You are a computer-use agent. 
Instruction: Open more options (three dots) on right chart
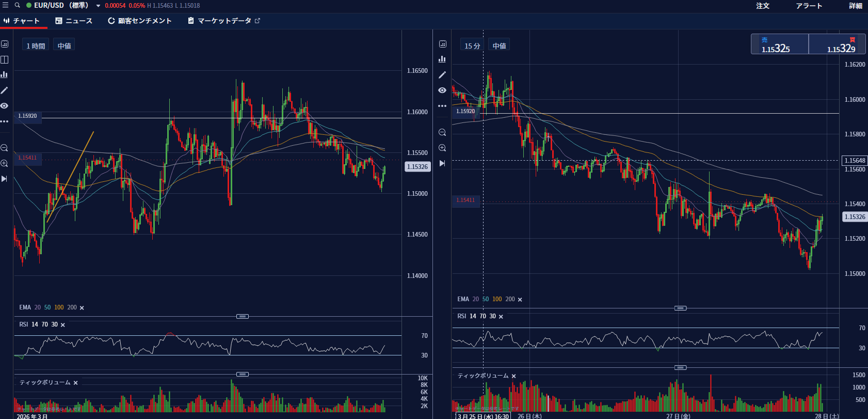(442, 106)
